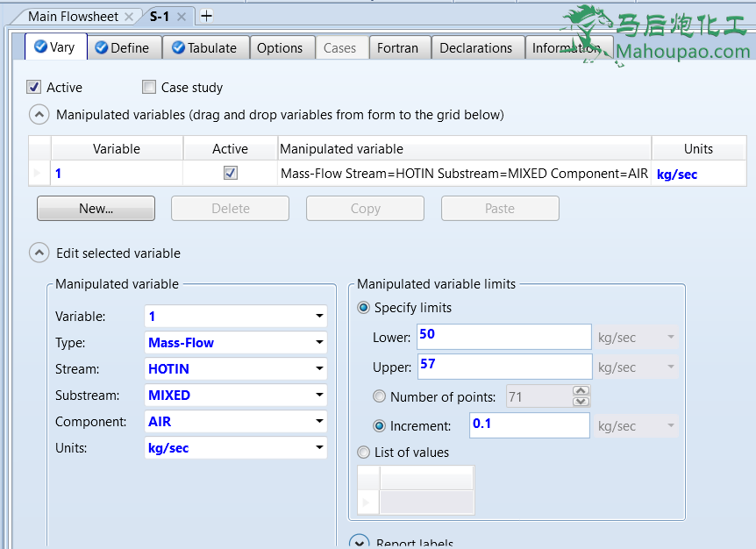Increase Number of points with stepper arrow
The width and height of the screenshot is (756, 549).
581,391
